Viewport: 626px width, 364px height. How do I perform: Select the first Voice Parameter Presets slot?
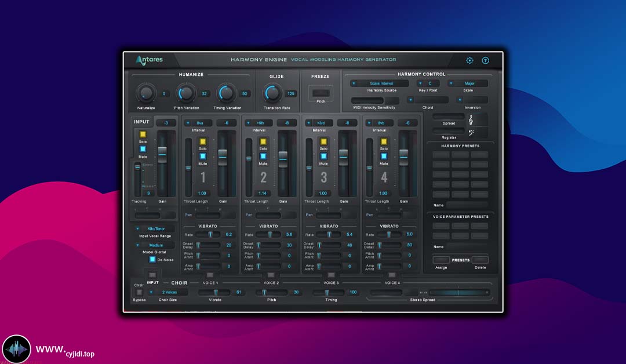point(441,226)
